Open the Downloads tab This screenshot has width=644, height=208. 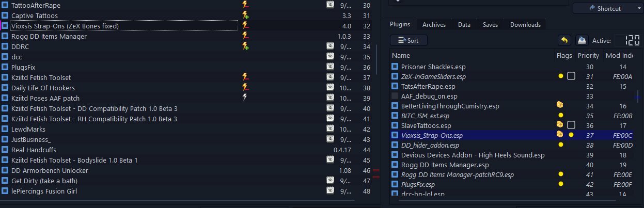pyautogui.click(x=525, y=24)
